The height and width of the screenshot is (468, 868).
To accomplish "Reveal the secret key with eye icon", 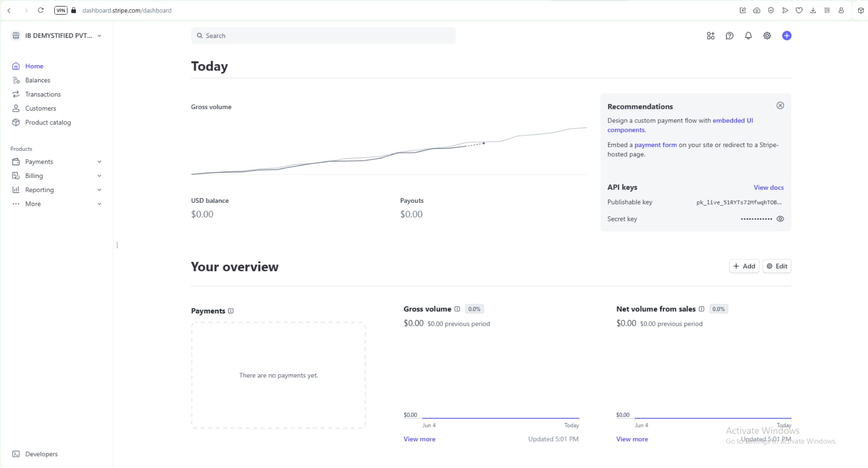I will point(780,219).
